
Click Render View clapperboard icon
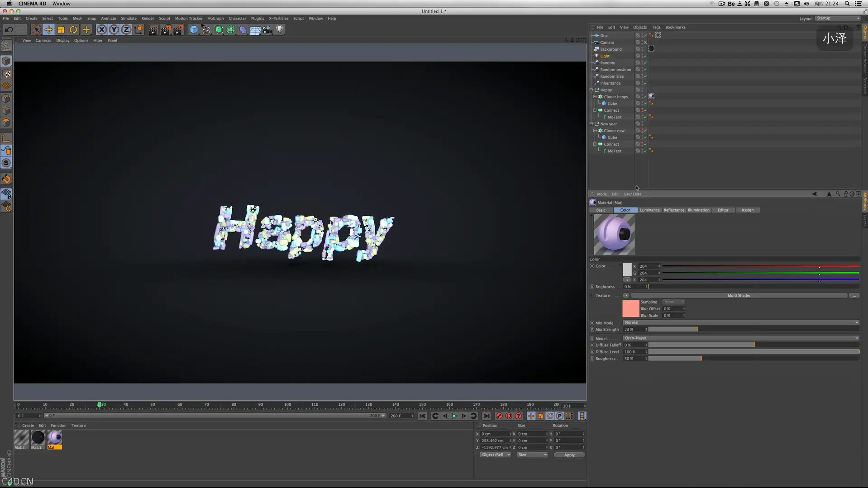click(x=153, y=30)
